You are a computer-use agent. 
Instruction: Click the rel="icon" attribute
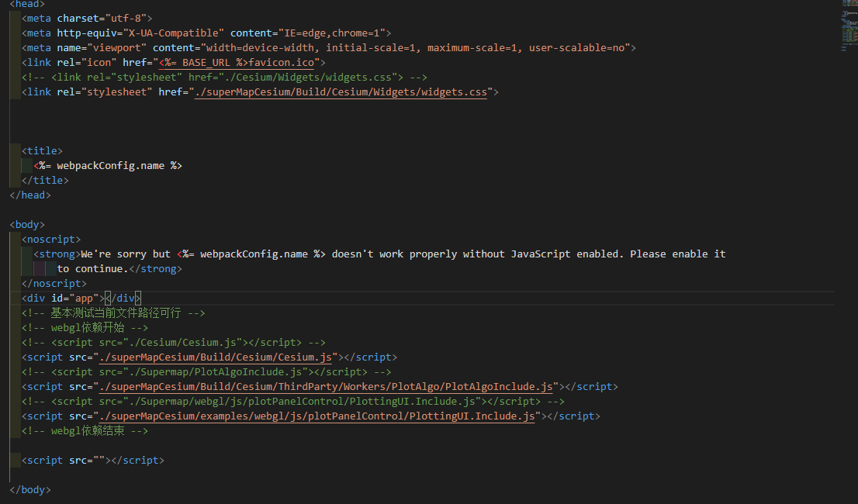87,63
